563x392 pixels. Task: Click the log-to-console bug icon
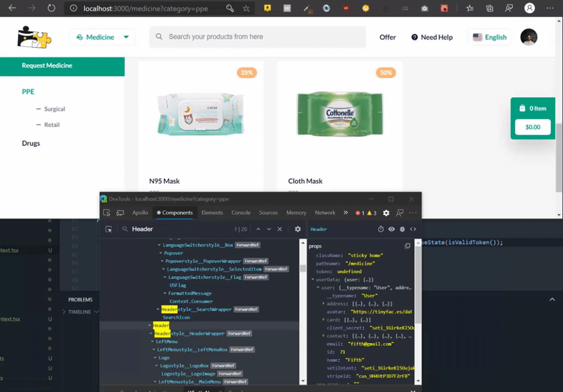point(402,229)
